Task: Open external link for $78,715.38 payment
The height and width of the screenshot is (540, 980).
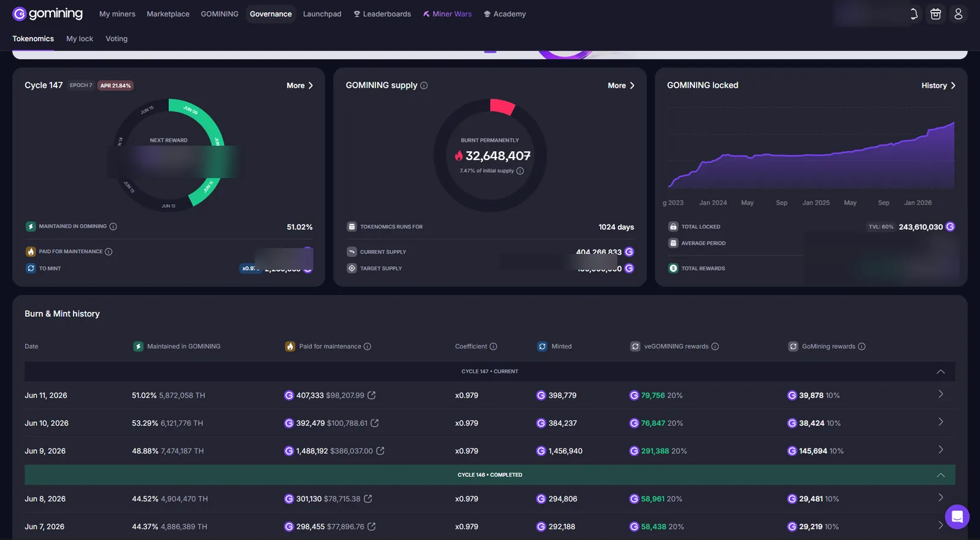Action: tap(368, 499)
